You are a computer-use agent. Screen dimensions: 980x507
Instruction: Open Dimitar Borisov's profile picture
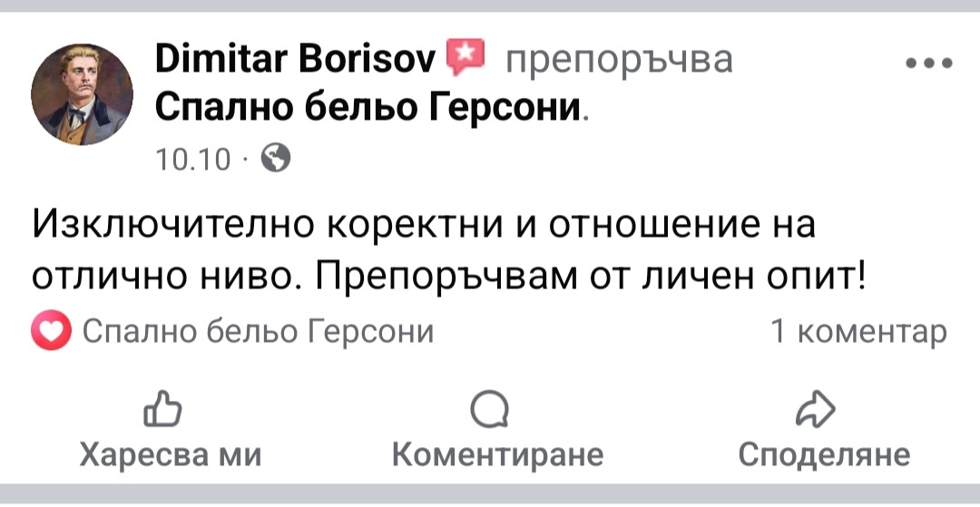tap(83, 94)
